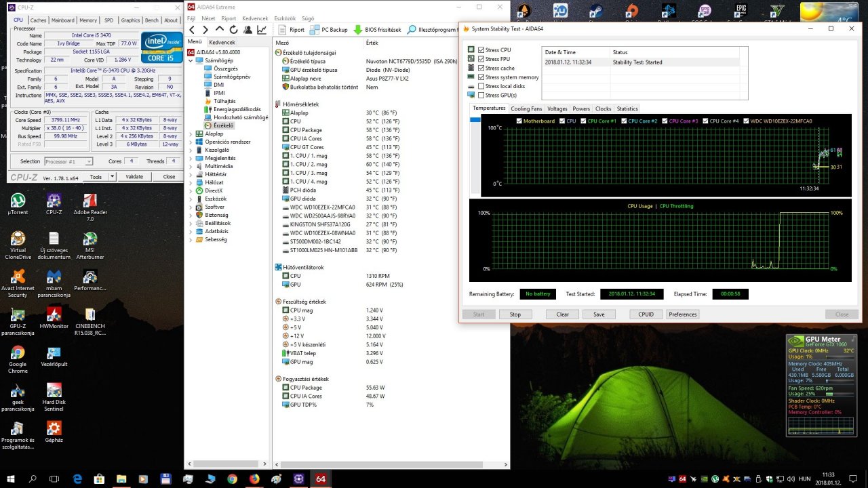The image size is (868, 488).
Task: Toggle WDC WD10EZEX-22MFCA0 graph checkbox
Action: (x=747, y=121)
